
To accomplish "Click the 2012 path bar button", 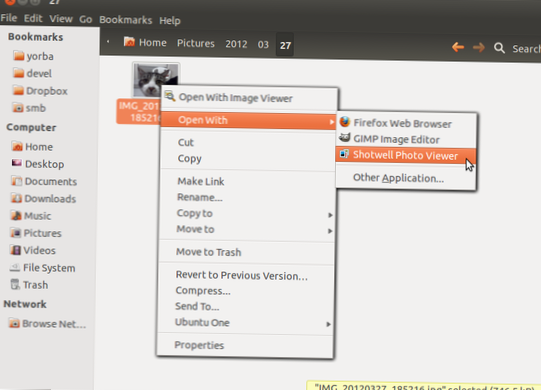I will 236,44.
